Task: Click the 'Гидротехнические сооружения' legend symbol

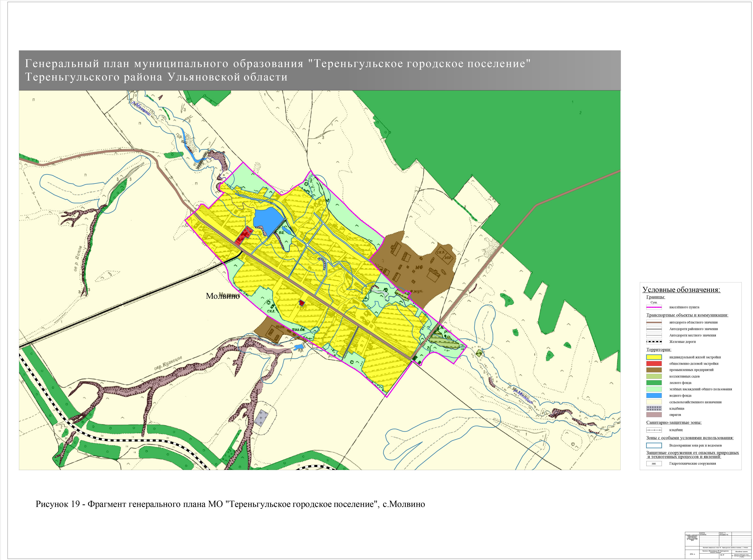Action: pos(654,463)
